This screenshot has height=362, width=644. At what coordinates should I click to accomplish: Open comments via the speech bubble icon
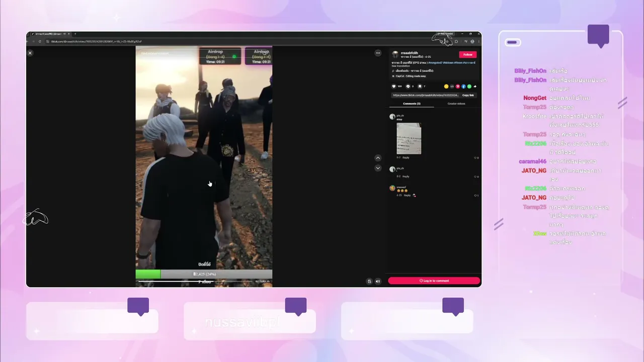(408, 86)
